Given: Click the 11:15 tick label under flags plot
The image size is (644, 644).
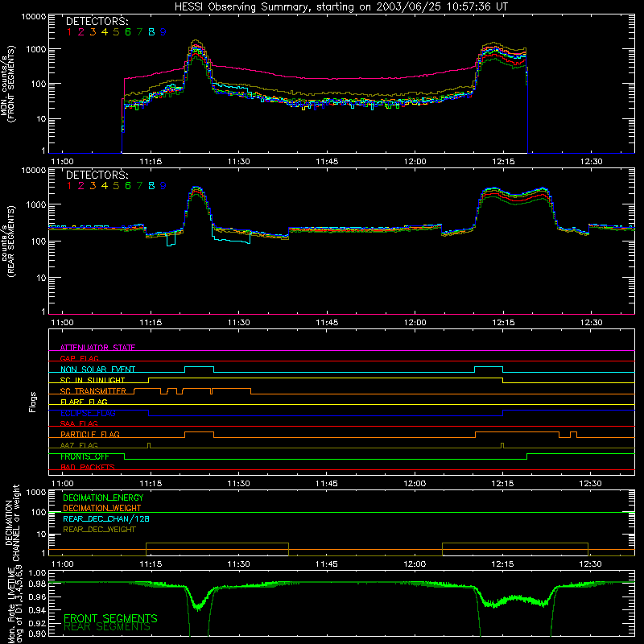Looking at the screenshot, I should click(x=151, y=484).
